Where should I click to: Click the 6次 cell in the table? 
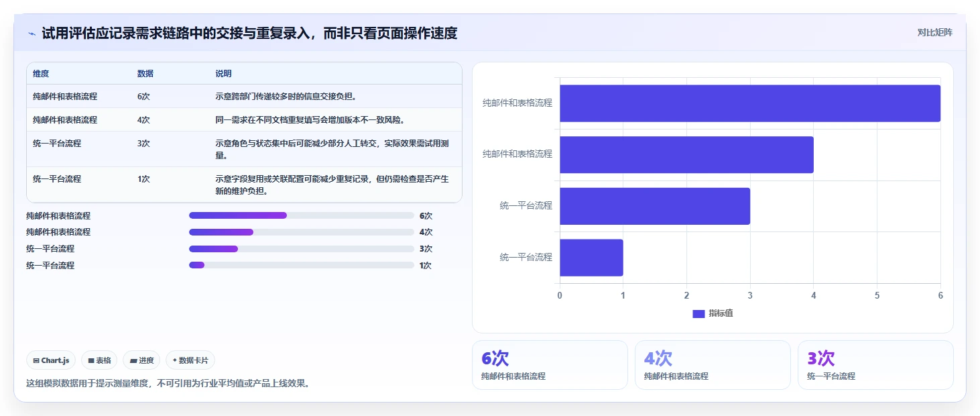coord(143,97)
